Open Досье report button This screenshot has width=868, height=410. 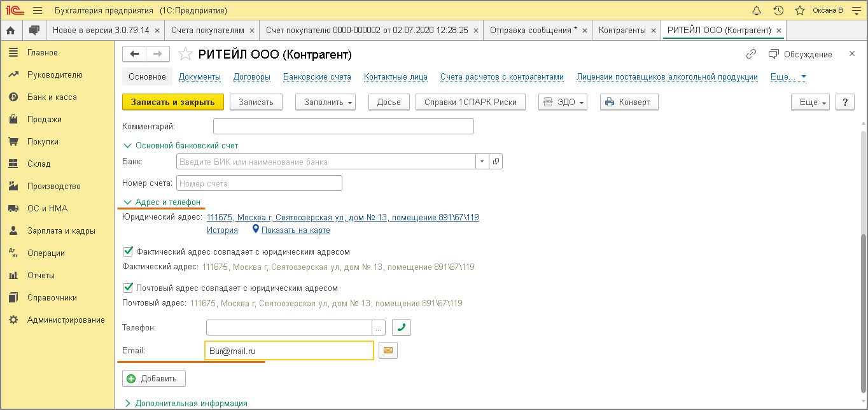pos(389,102)
